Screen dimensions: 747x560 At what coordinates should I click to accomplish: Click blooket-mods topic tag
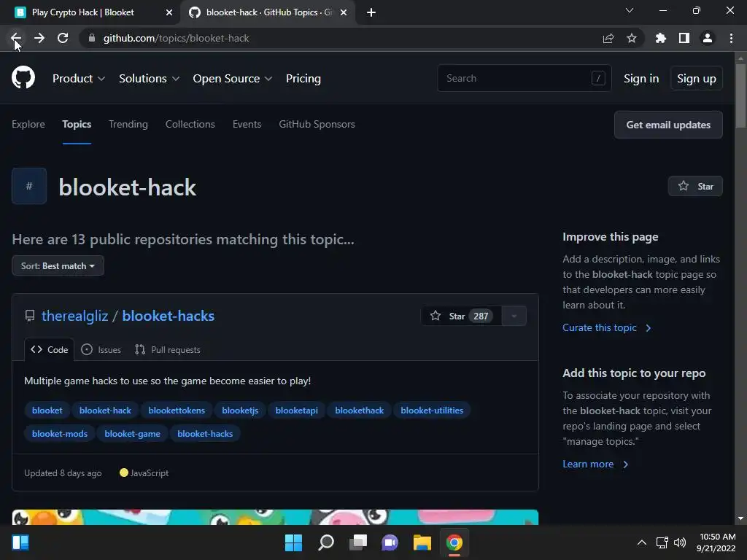[x=60, y=433]
